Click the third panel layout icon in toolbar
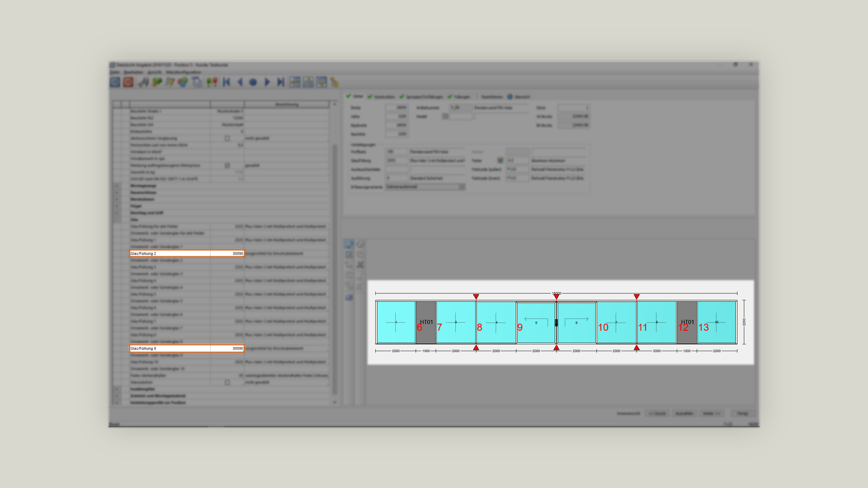 [x=321, y=82]
